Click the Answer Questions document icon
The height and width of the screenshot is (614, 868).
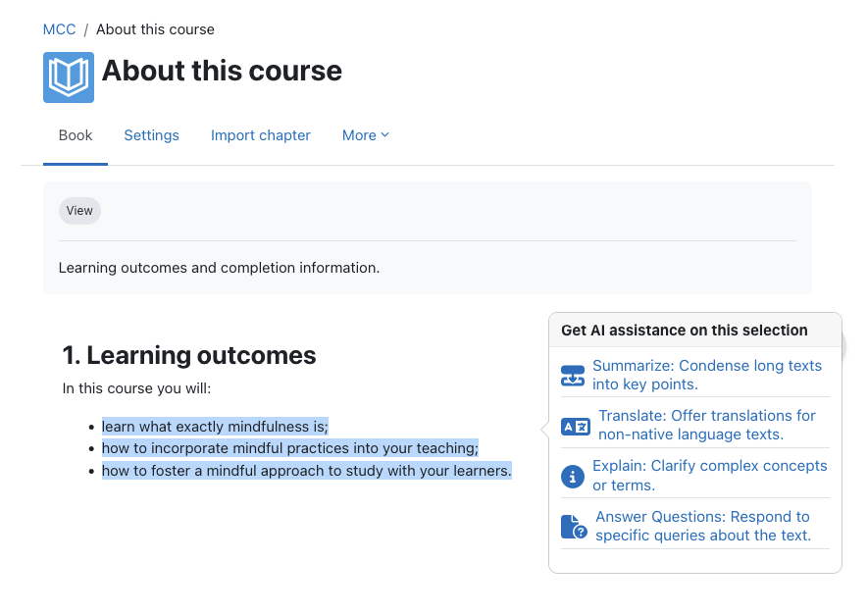(x=574, y=527)
